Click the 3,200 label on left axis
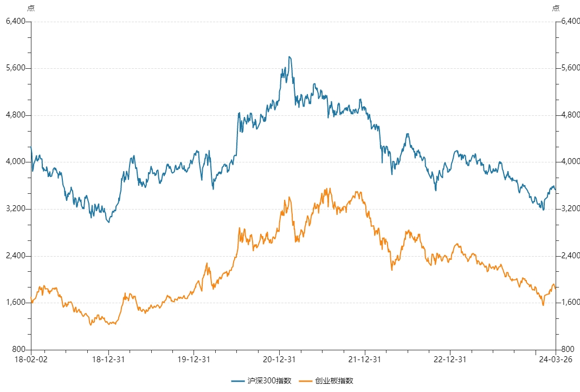This screenshot has height=392, width=580. coord(16,209)
